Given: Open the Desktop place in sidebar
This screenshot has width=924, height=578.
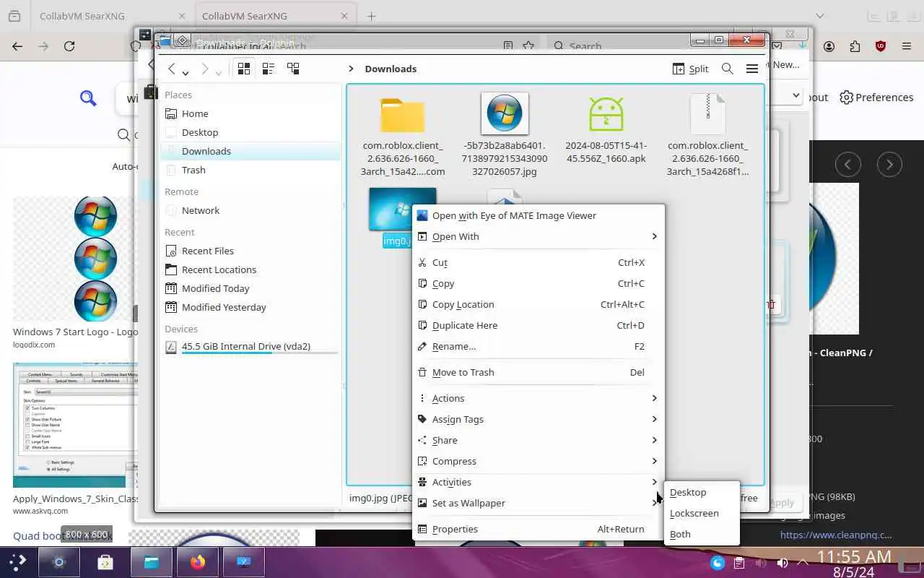Looking at the screenshot, I should pyautogui.click(x=250, y=132).
